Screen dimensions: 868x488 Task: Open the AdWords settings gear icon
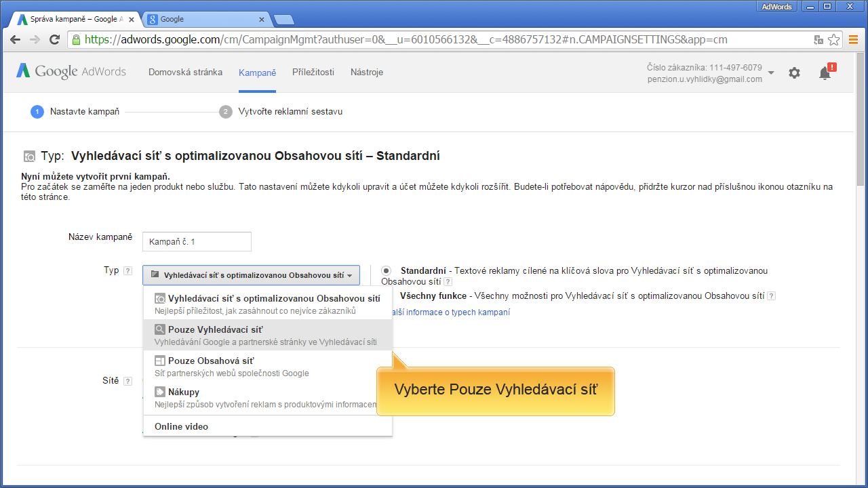coord(794,73)
